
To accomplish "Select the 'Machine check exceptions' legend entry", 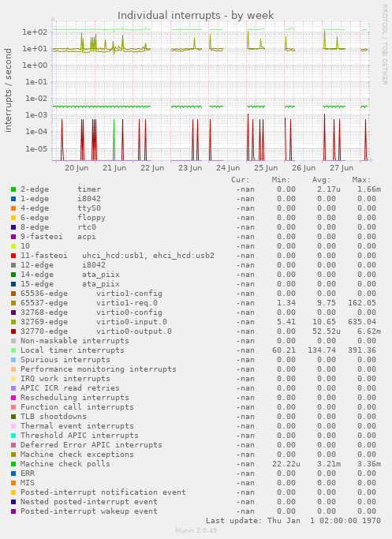I will tap(77, 455).
